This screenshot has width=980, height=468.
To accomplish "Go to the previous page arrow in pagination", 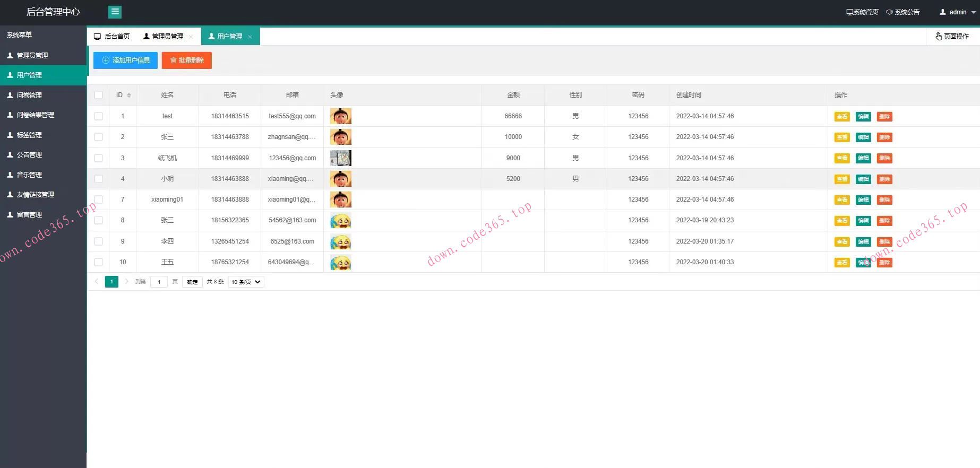I will tap(97, 282).
